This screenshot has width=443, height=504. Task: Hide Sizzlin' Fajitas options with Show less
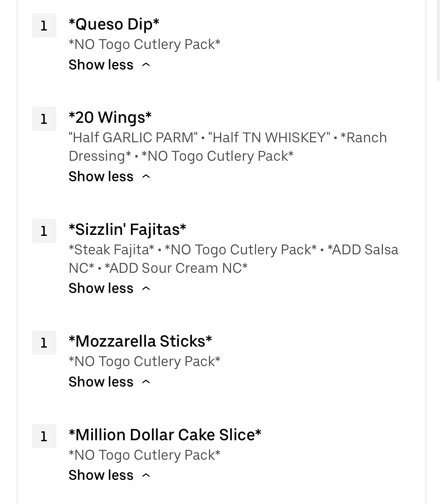101,288
